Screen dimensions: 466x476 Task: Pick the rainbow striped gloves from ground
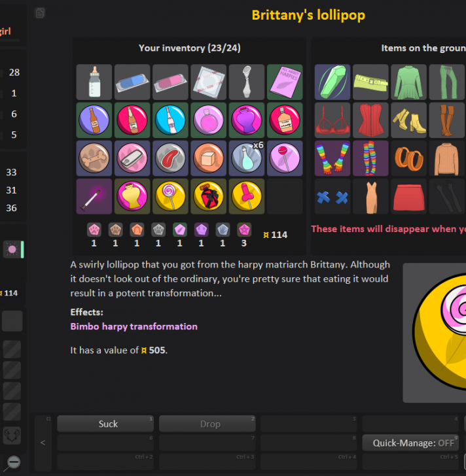332,158
